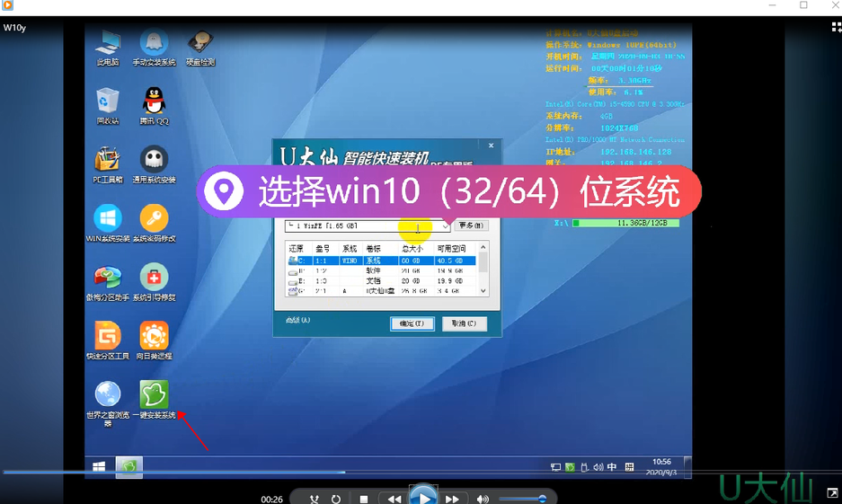
Task: Click the 确定(Y) button
Action: click(412, 323)
